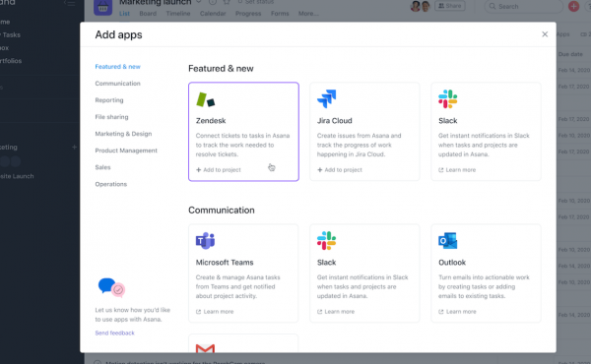Select the Marketing & Design category
The height and width of the screenshot is (364, 591).
123,134
